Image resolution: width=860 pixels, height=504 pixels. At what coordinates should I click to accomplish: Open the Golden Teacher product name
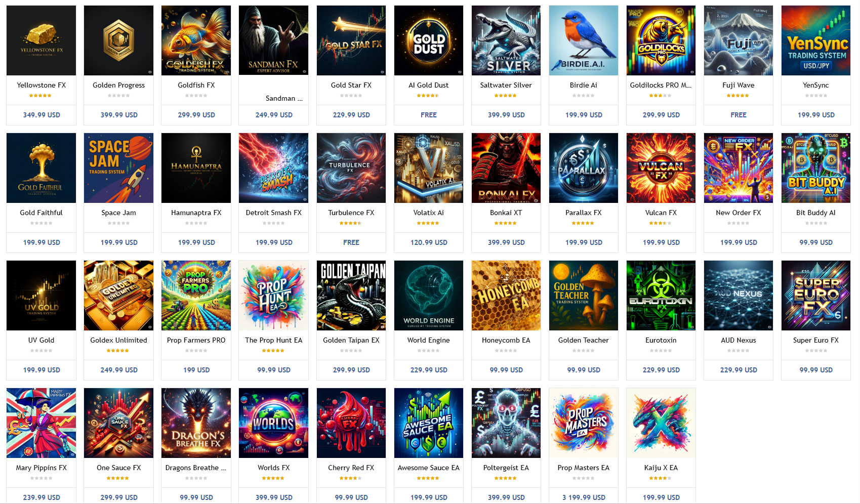(584, 340)
